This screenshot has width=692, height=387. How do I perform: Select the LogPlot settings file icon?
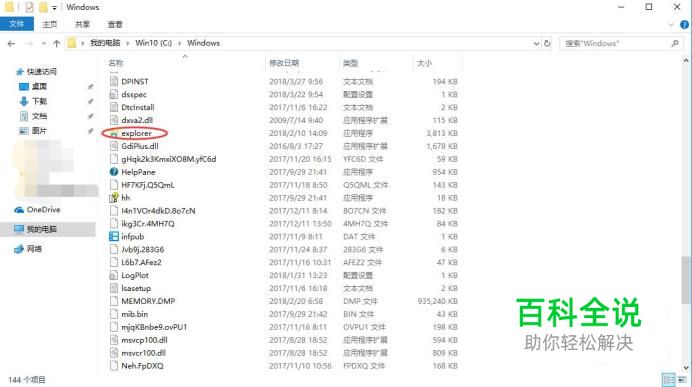point(114,275)
